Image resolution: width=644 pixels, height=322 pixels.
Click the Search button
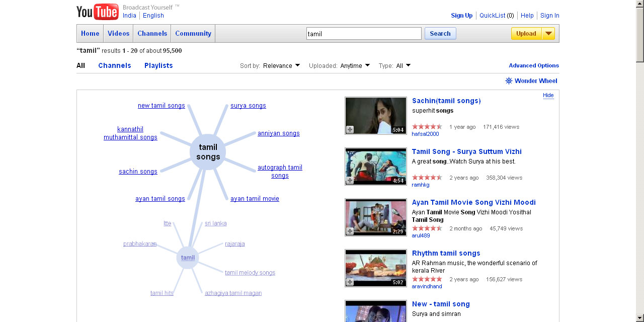tap(440, 34)
